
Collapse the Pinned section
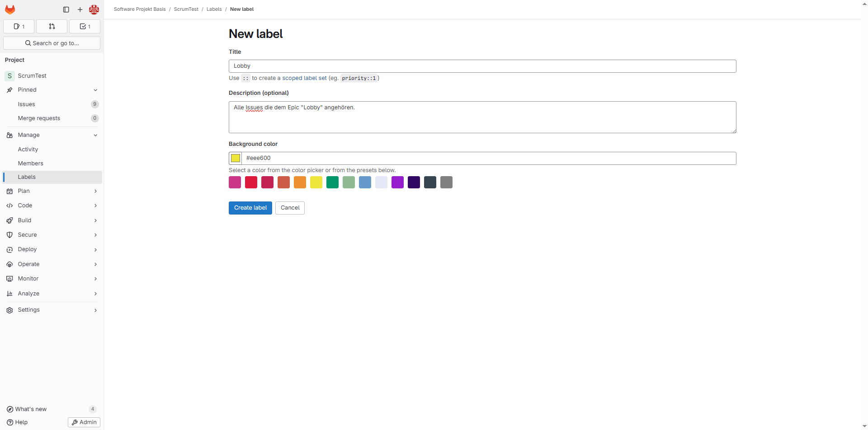(x=95, y=90)
